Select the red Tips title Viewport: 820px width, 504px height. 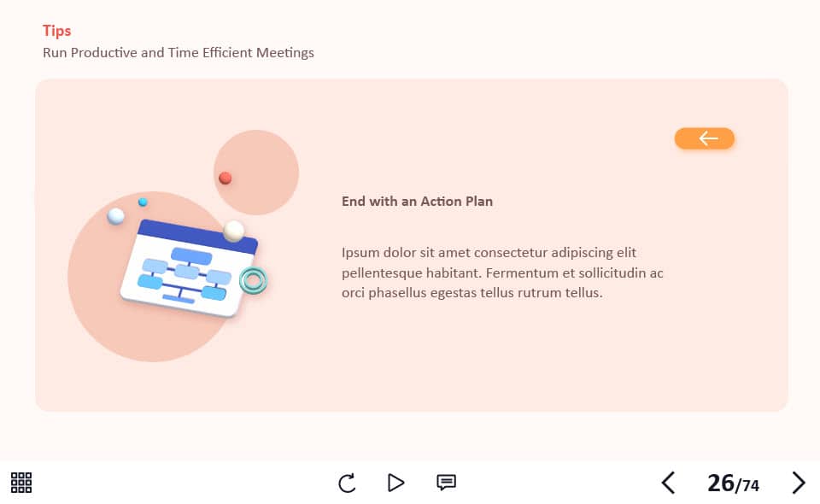(x=56, y=31)
